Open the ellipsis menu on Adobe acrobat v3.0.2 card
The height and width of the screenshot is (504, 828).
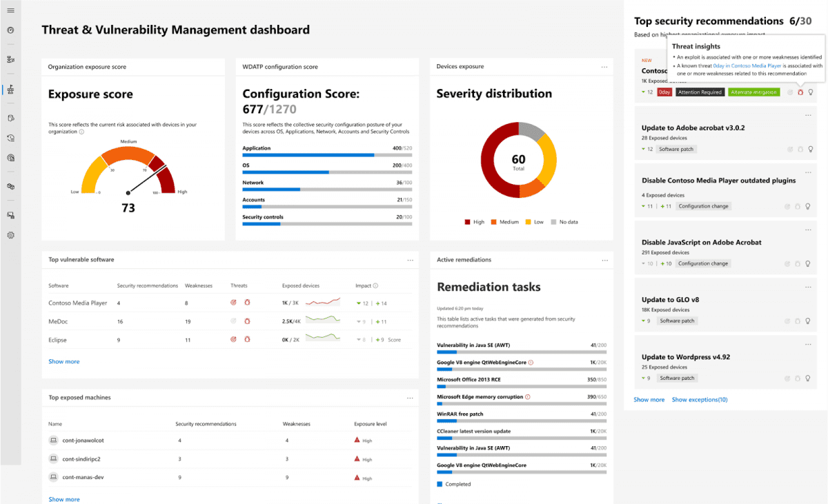coord(808,114)
